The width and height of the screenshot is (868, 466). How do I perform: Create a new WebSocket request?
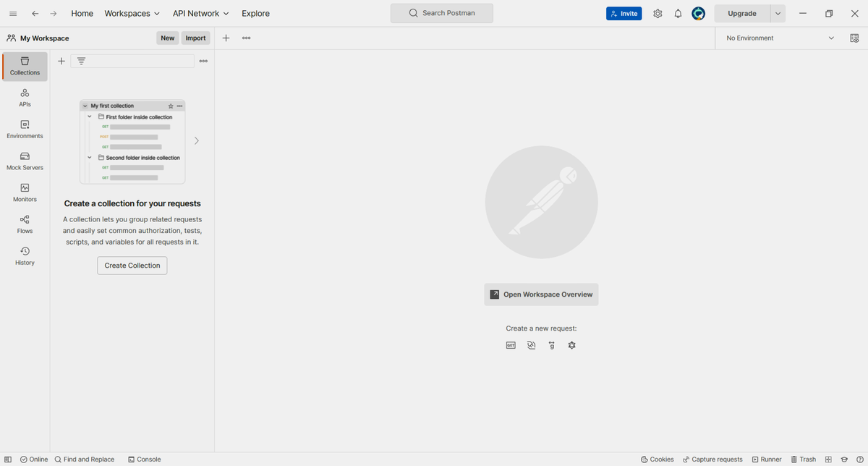531,345
